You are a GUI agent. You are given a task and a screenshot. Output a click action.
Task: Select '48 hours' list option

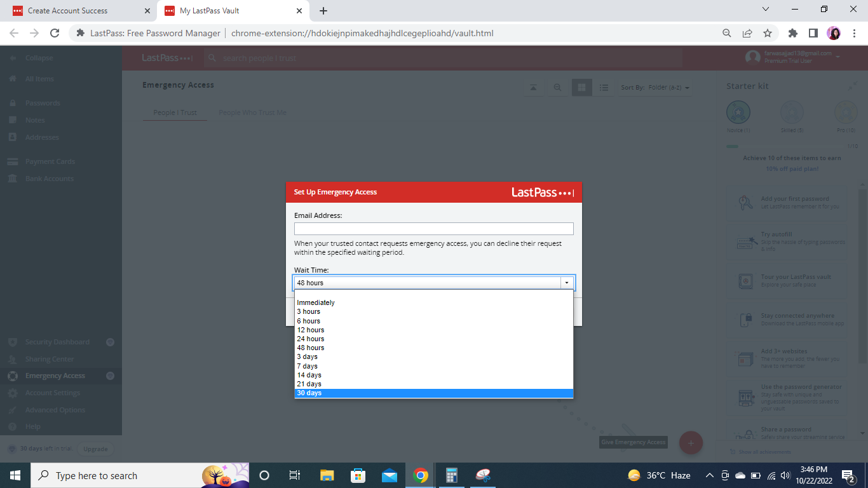pos(433,348)
